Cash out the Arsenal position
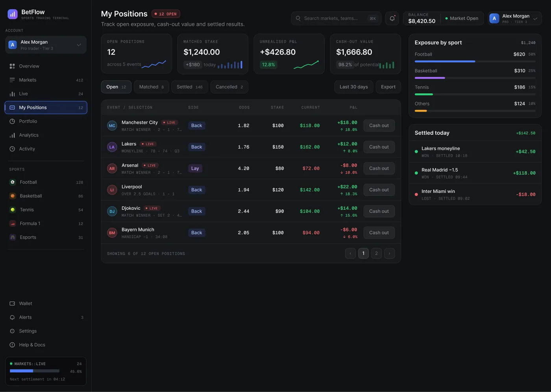The height and width of the screenshot is (392, 551). (x=379, y=168)
